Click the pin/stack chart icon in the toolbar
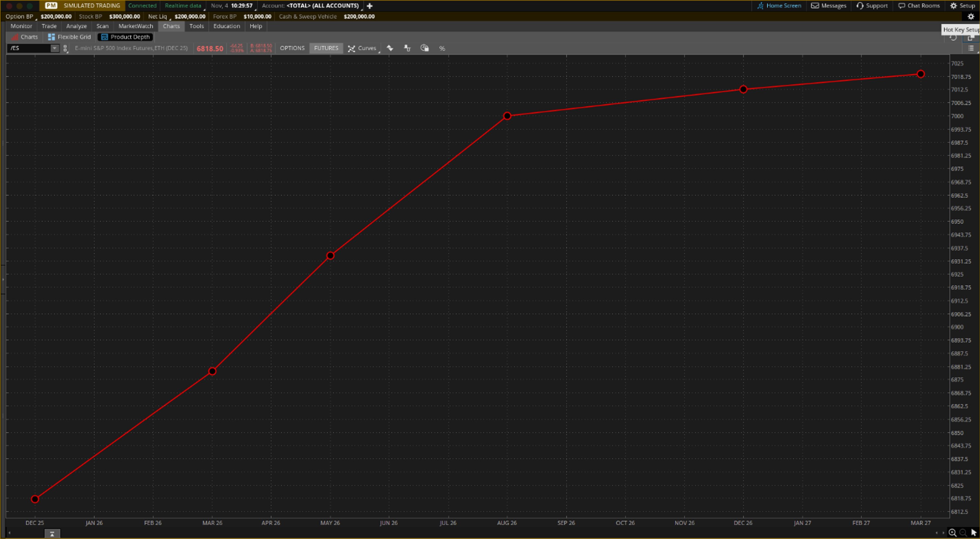The height and width of the screenshot is (539, 980). pyautogui.click(x=407, y=48)
